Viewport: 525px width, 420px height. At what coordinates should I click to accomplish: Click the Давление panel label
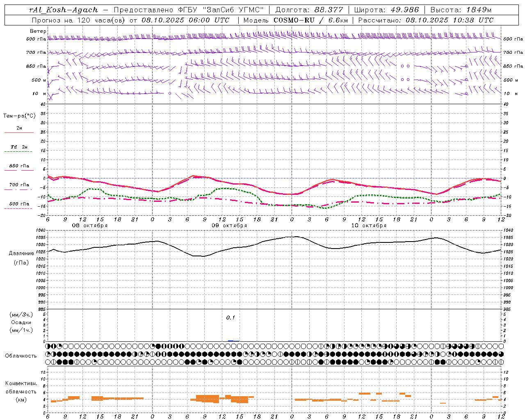(21, 253)
